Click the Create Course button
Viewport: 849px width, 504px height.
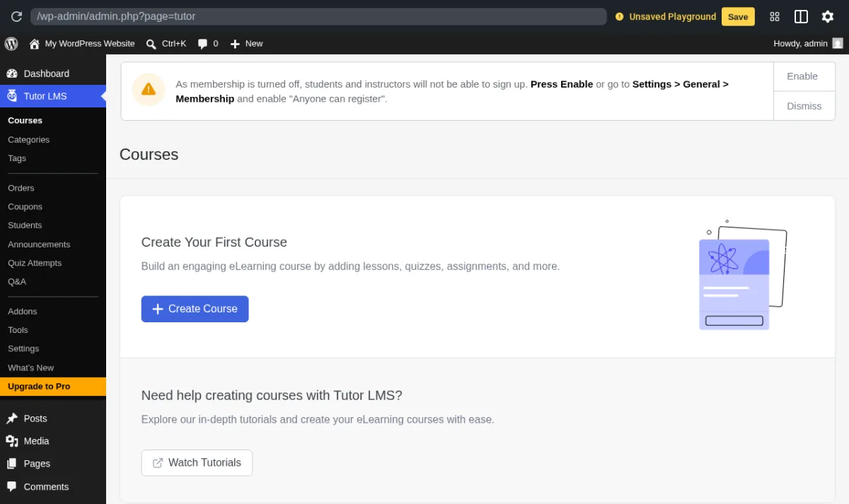click(x=195, y=309)
